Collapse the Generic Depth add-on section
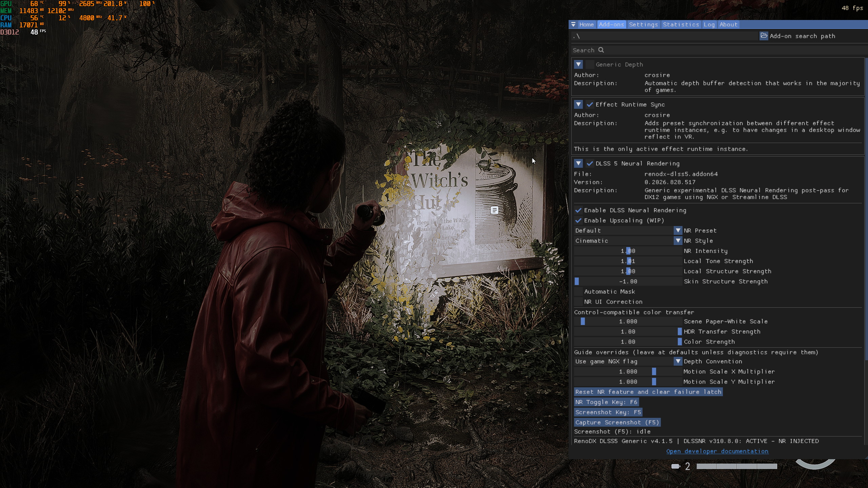The height and width of the screenshot is (488, 868). pos(578,64)
